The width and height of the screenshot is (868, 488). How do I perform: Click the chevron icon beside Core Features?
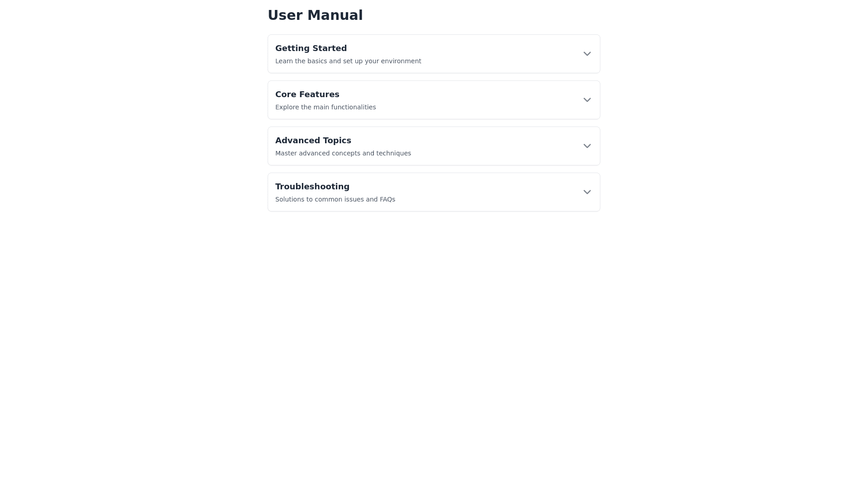pyautogui.click(x=587, y=100)
